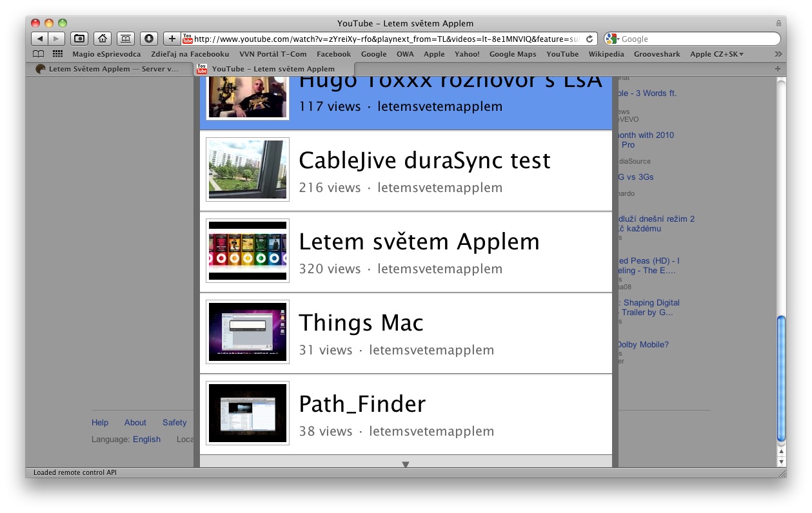Select the camera snapshot toolbar icon
The width and height of the screenshot is (812, 513).
click(x=79, y=38)
